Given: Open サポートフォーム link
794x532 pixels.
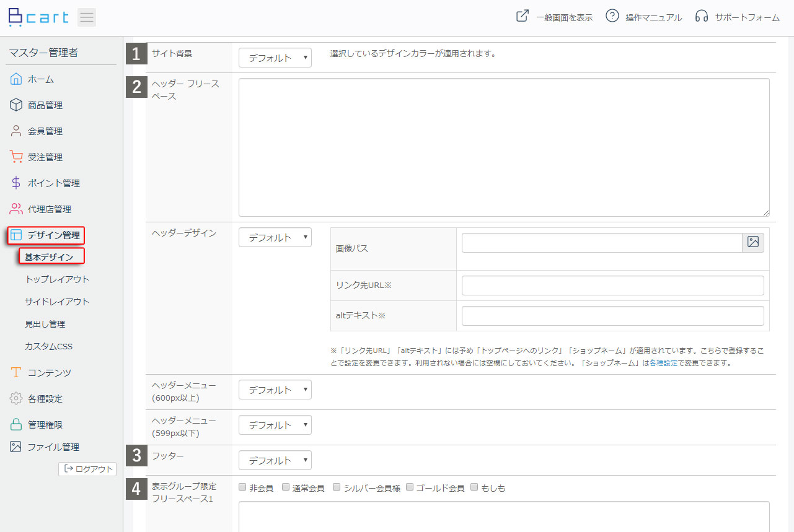Looking at the screenshot, I should tap(748, 17).
